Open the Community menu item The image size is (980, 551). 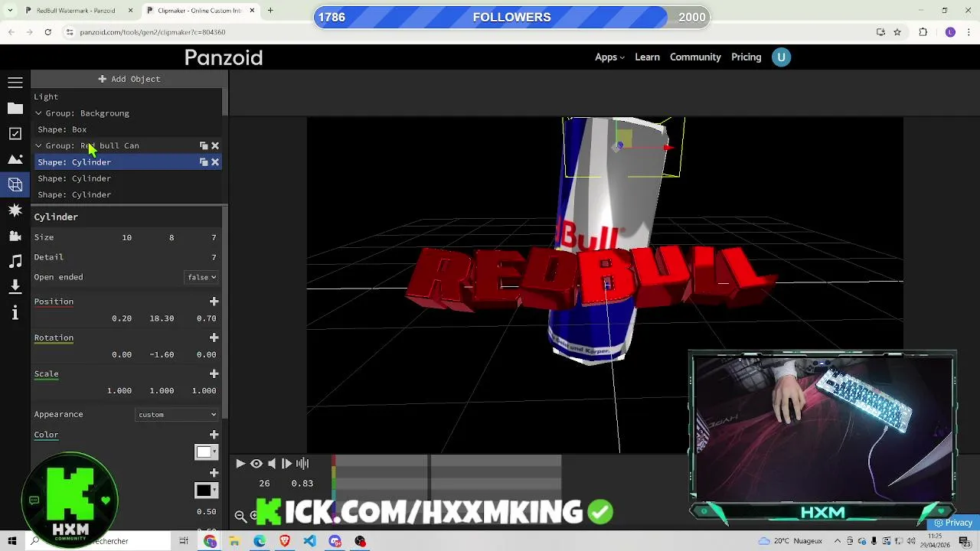point(695,57)
